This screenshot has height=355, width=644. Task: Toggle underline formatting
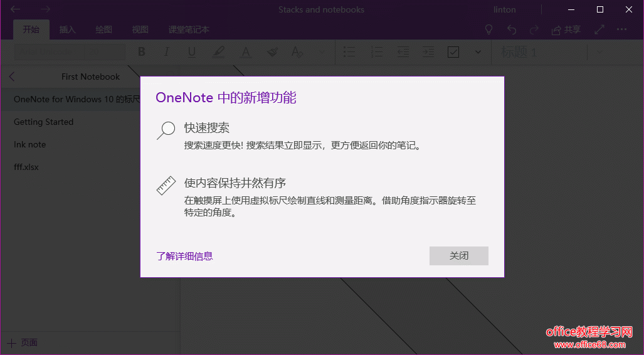pyautogui.click(x=191, y=52)
